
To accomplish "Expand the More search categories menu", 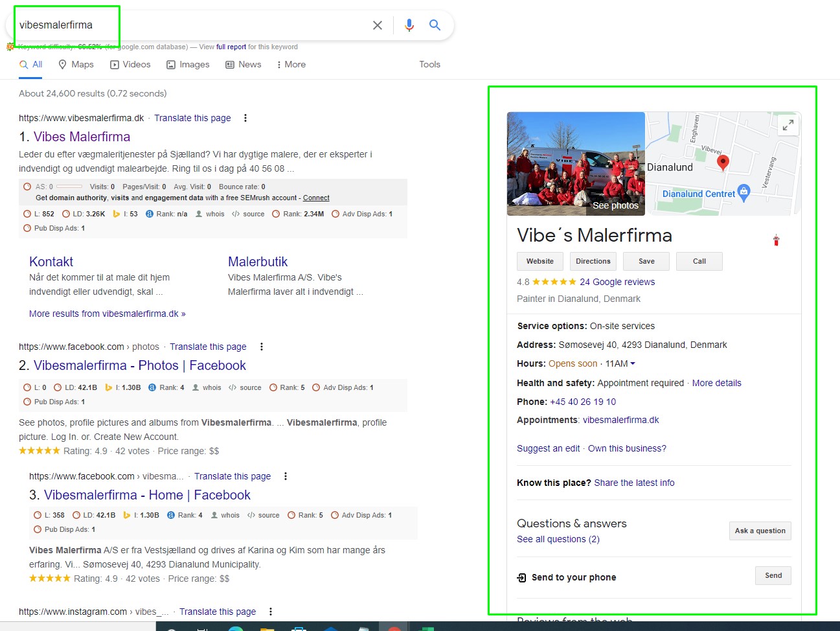I will pyautogui.click(x=291, y=64).
